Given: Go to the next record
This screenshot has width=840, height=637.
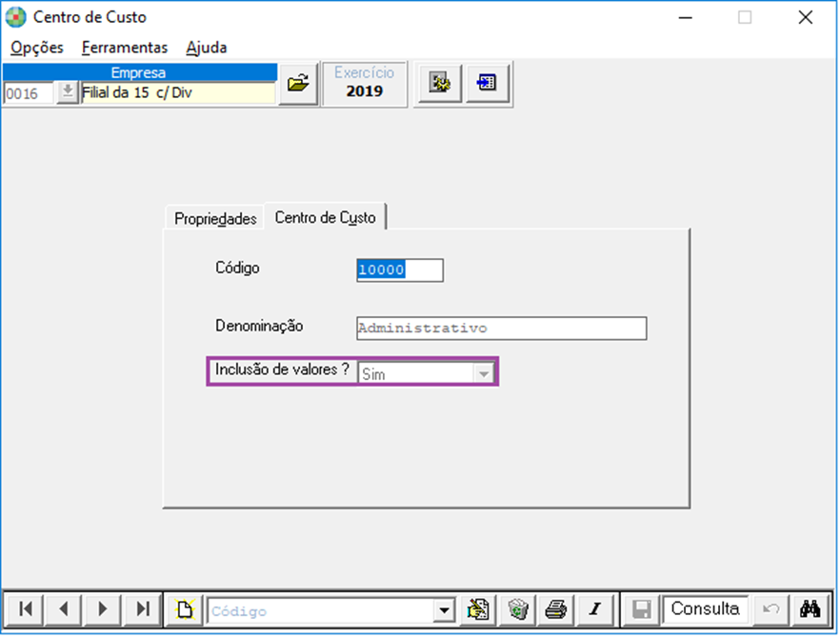Looking at the screenshot, I should 102,609.
